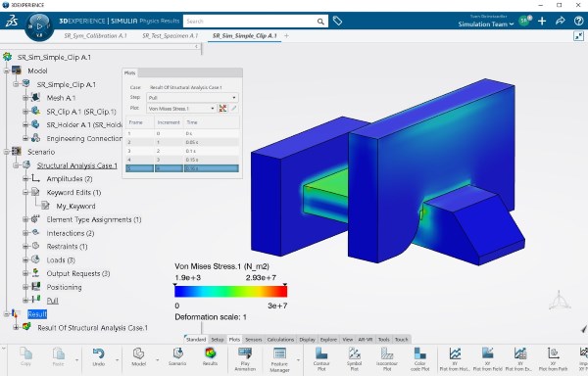Click the XY Plot from History icon
588x376 pixels.
455,353
